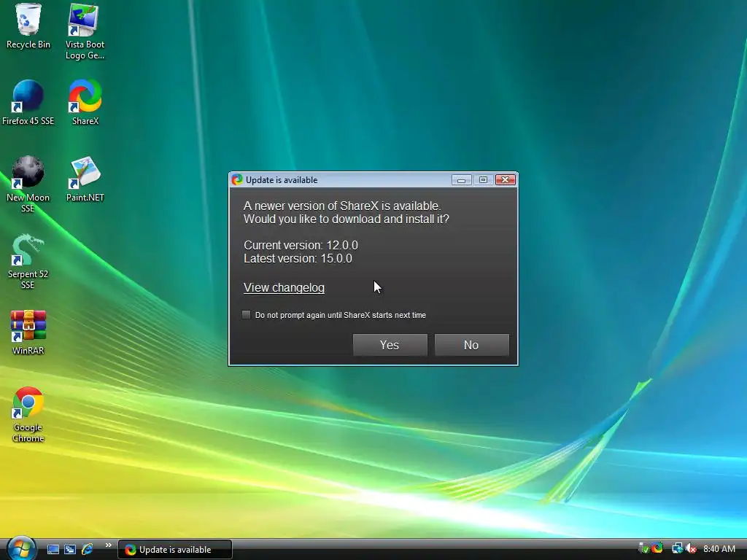747x560 pixels.
Task: Launch Internet Explorer from Quick Launch
Action: (x=88, y=550)
